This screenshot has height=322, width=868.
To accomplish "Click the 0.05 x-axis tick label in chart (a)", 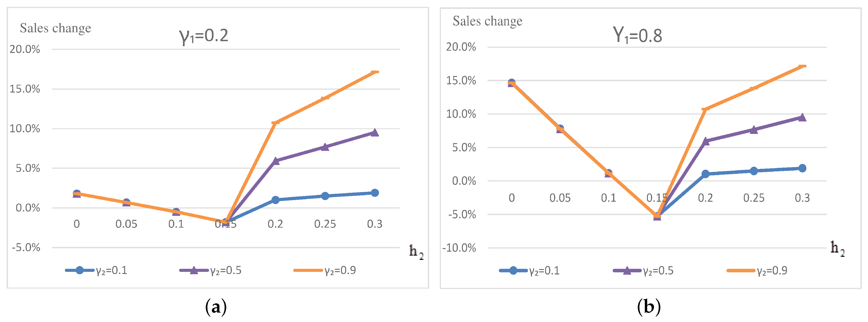I will pos(126,224).
